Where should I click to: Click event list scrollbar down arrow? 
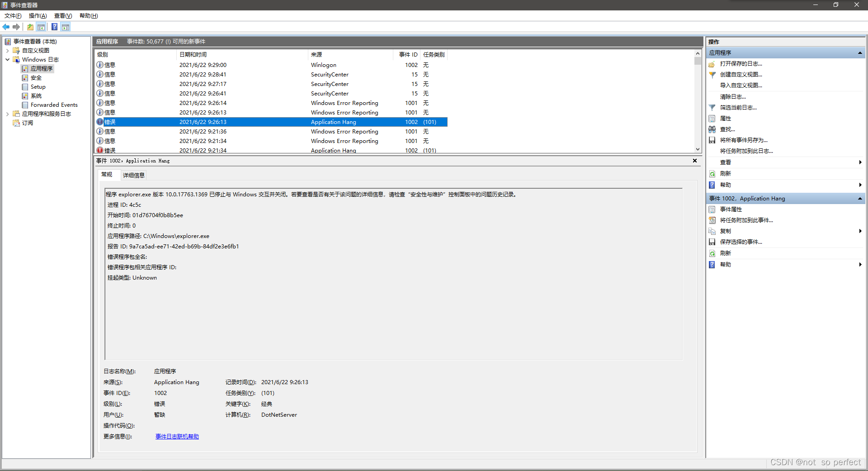698,149
